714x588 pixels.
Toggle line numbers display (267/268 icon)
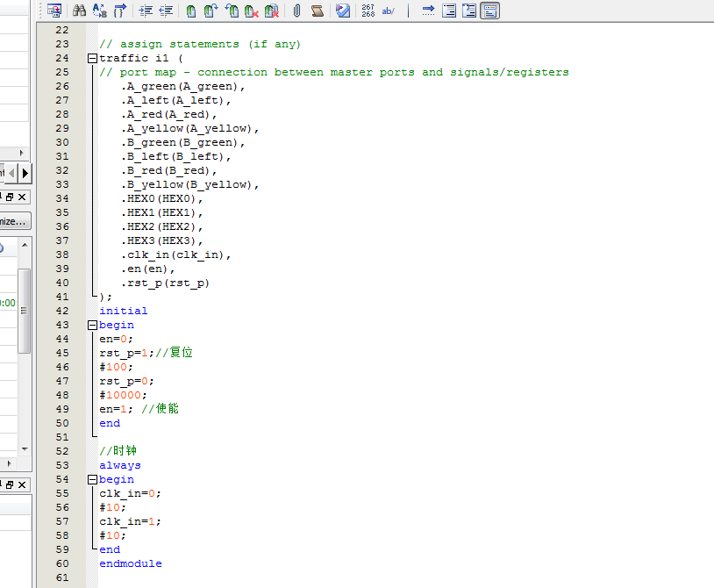point(368,11)
